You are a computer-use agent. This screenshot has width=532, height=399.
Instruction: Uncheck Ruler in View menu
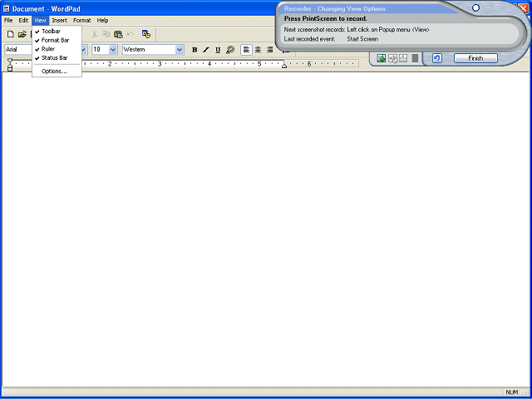(x=57, y=49)
